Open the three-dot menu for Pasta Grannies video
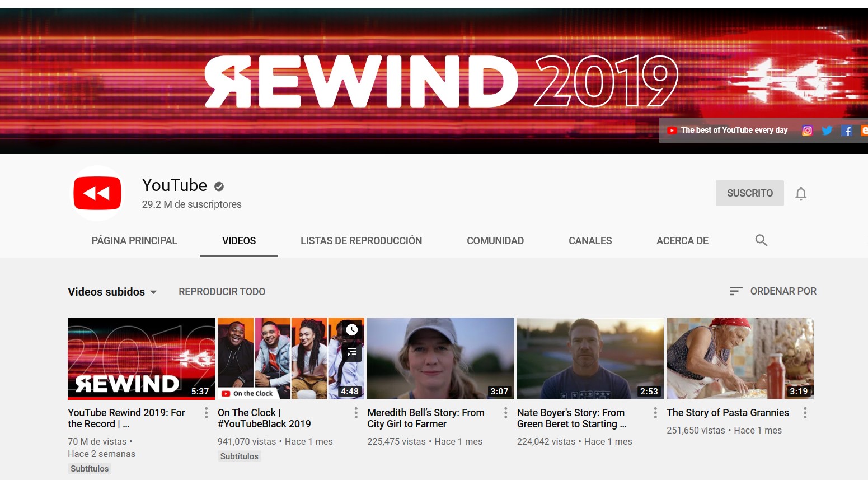868x480 pixels. (805, 413)
